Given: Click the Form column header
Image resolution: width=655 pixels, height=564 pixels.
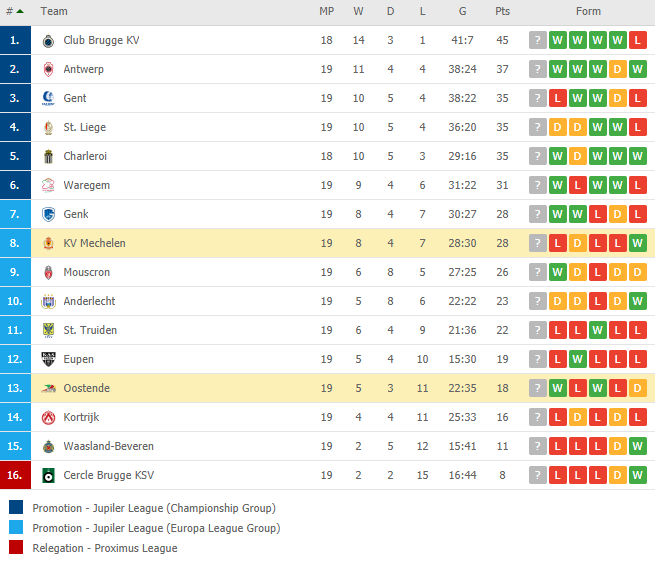Looking at the screenshot, I should click(588, 11).
